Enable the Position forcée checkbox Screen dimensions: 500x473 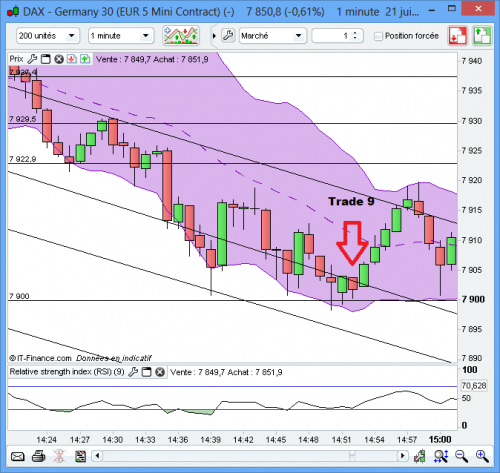[x=378, y=36]
